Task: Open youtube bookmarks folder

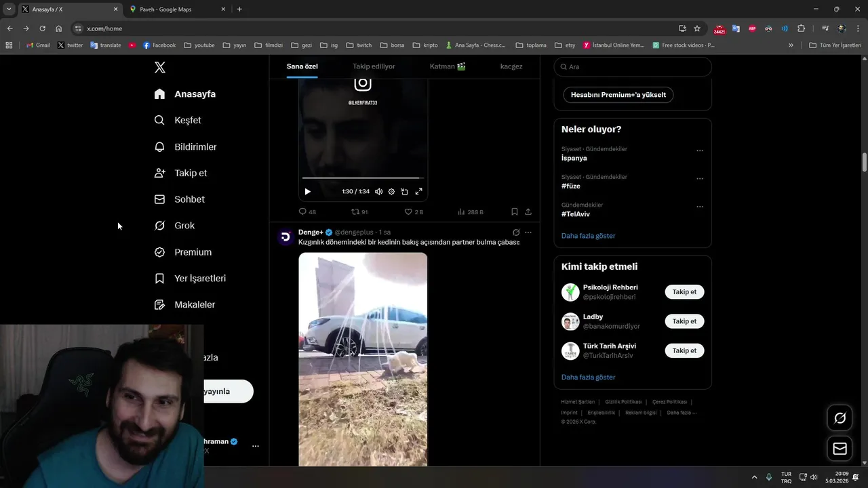Action: tap(199, 45)
